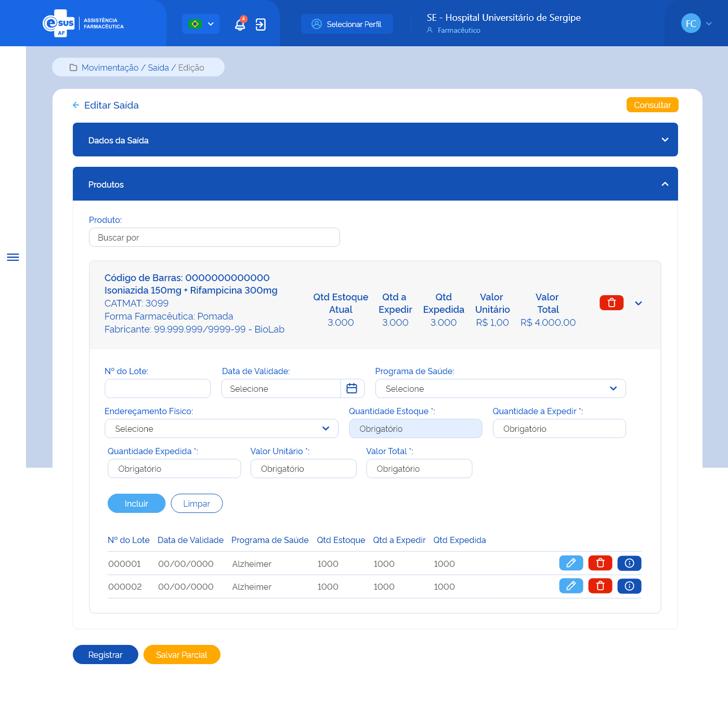Open the FC user avatar menu
This screenshot has width=728, height=701.
point(691,23)
